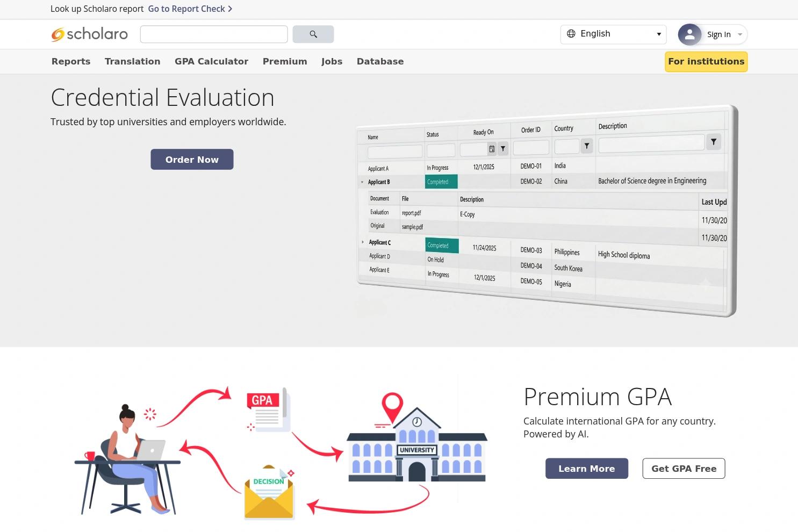Click the 'Look up Scholaro report' text
This screenshot has height=532, width=798.
click(x=97, y=9)
